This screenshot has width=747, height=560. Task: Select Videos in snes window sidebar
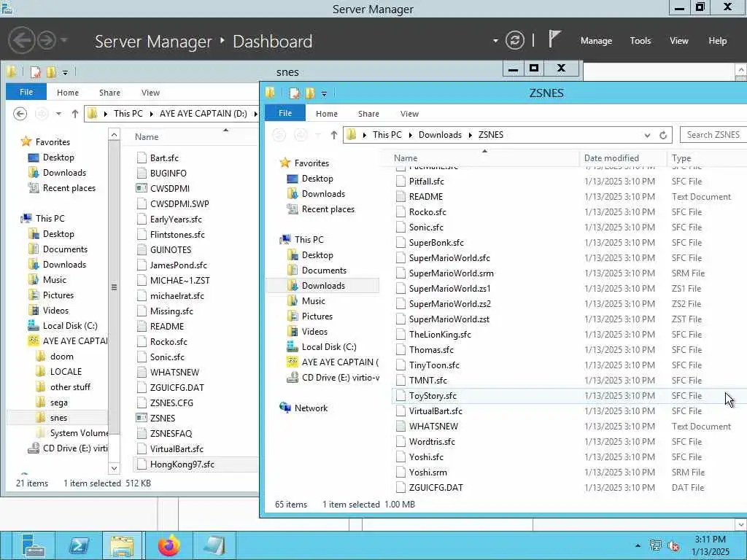[55, 311]
